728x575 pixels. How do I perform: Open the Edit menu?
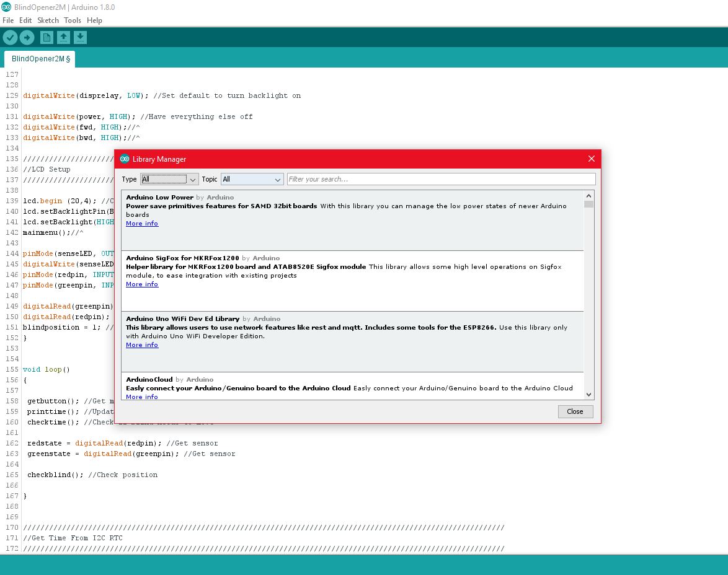tap(25, 20)
